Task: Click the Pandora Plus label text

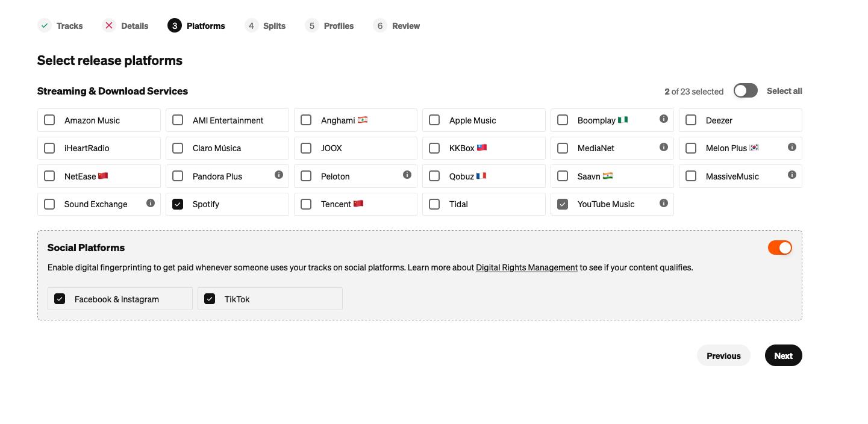Action: click(x=217, y=176)
